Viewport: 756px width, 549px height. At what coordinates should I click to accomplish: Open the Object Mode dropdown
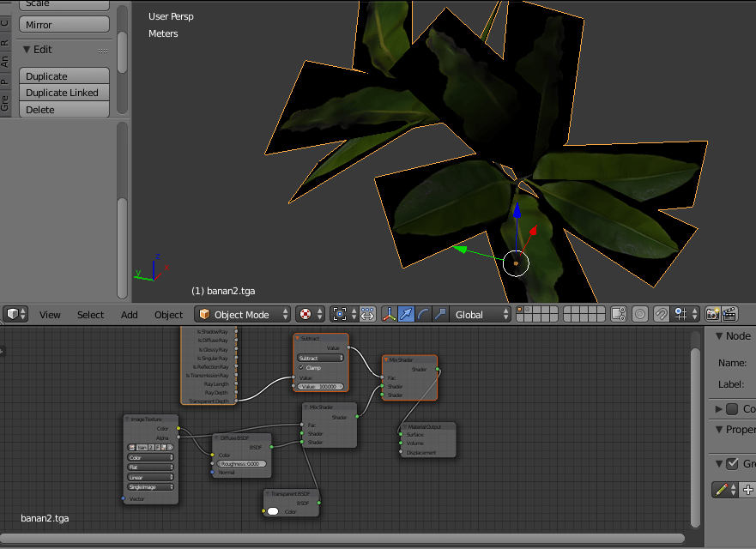tap(241, 315)
